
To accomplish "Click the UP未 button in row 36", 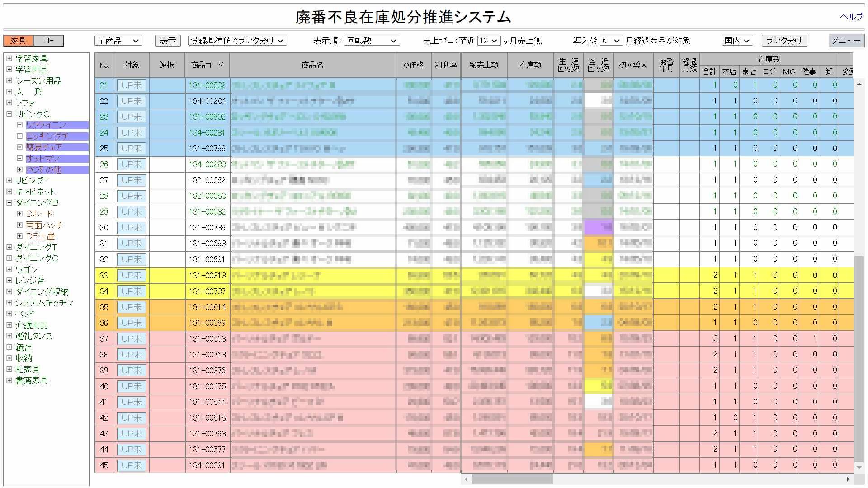I will [x=131, y=323].
